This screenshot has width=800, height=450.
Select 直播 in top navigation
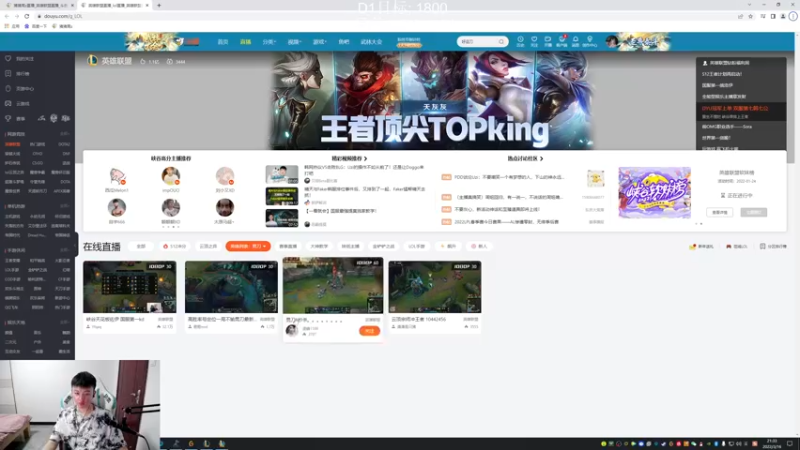tap(246, 42)
